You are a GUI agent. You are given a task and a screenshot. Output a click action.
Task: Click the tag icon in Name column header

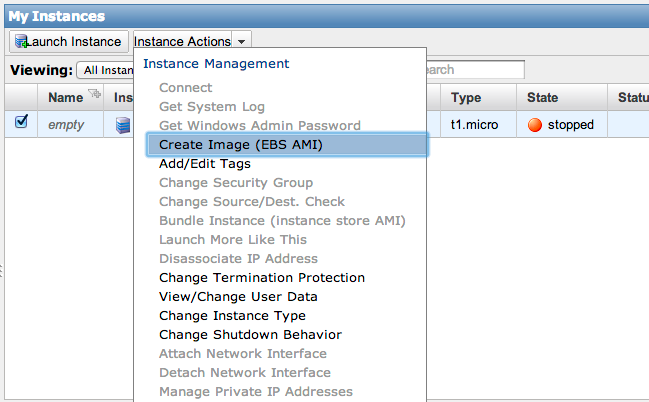(95, 95)
